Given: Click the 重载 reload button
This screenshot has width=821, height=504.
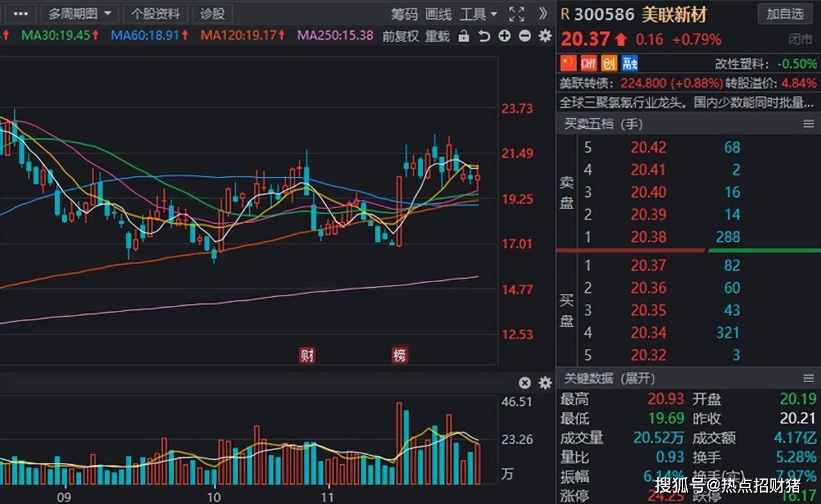Looking at the screenshot, I should (438, 37).
